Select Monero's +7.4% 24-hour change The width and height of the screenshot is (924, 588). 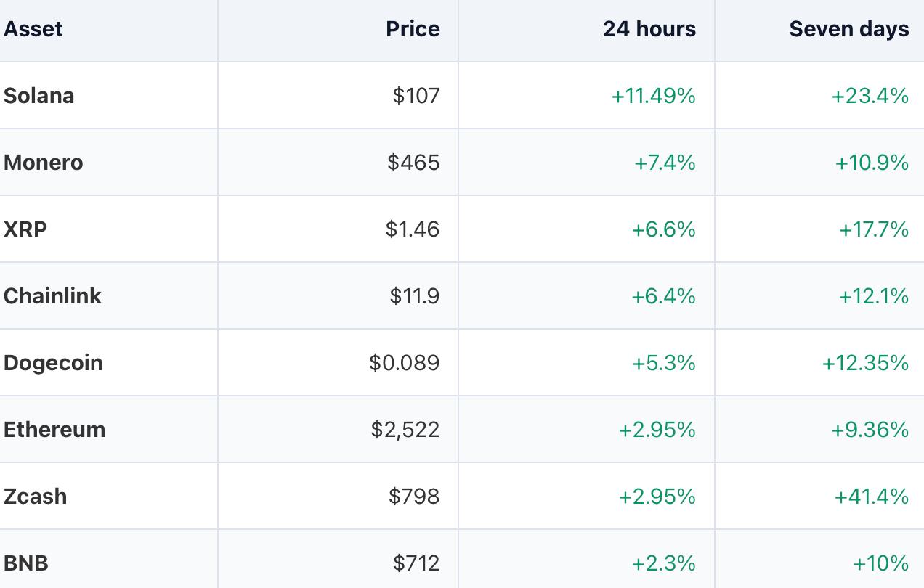665,163
